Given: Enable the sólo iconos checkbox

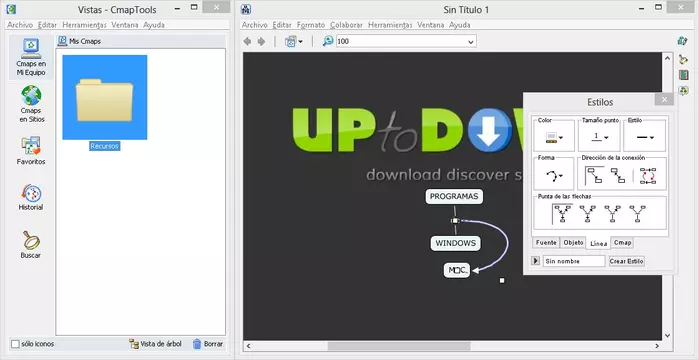Looking at the screenshot, I should (x=15, y=344).
